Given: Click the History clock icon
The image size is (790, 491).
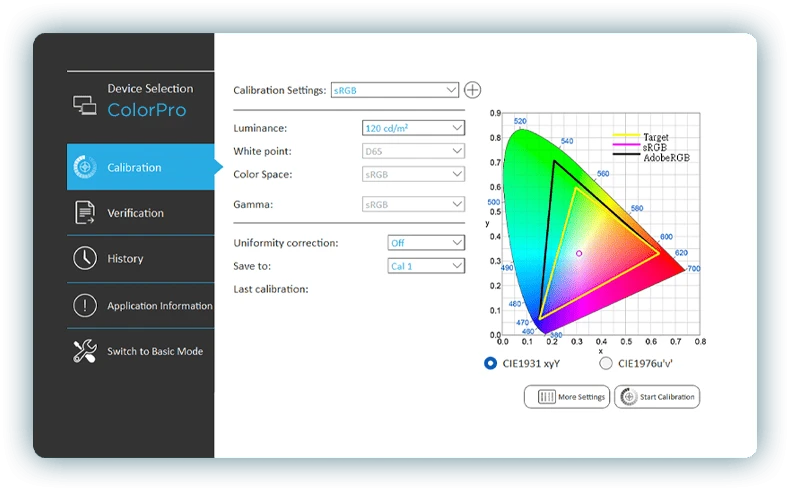Looking at the screenshot, I should point(85,258).
